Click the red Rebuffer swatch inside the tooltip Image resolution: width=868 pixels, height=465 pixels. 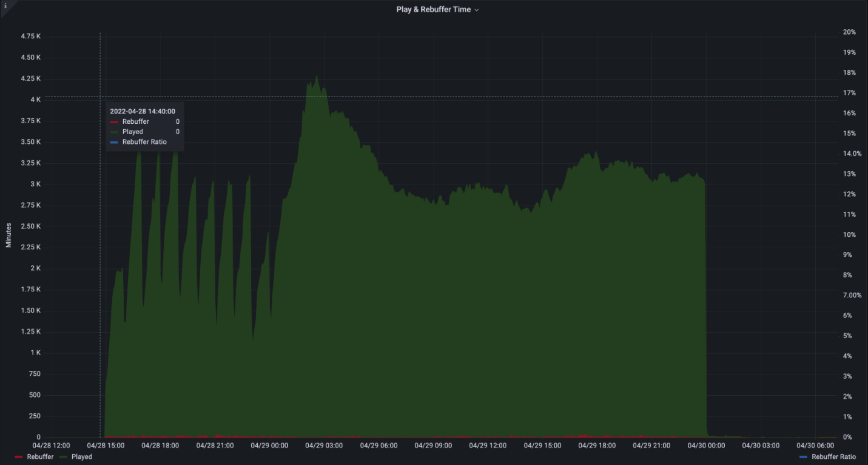(114, 121)
